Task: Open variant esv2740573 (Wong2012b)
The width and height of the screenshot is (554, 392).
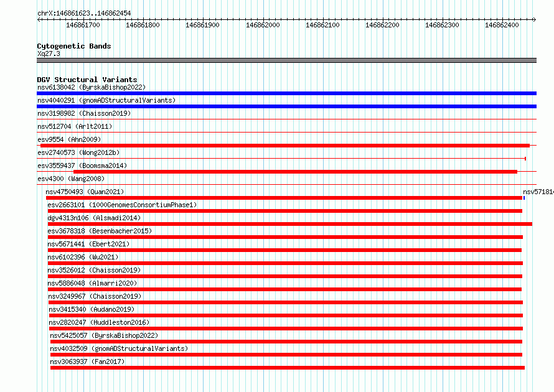Action: pos(78,152)
